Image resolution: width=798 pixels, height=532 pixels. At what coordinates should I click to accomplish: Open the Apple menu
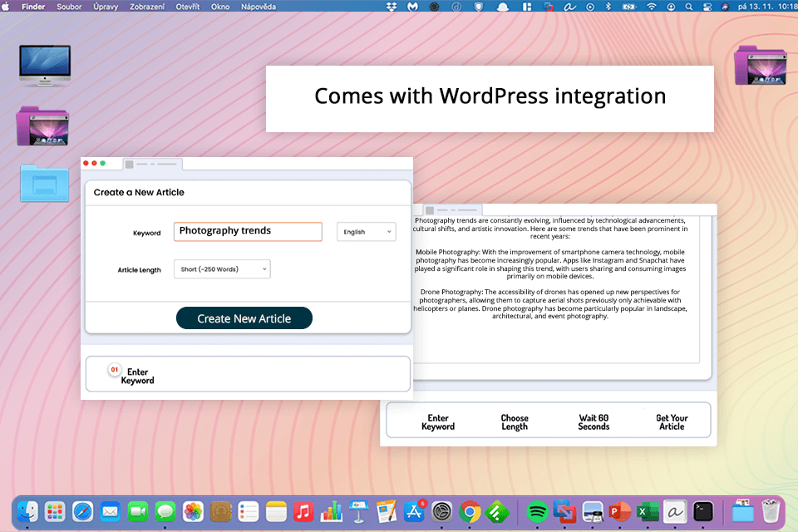(x=6, y=7)
